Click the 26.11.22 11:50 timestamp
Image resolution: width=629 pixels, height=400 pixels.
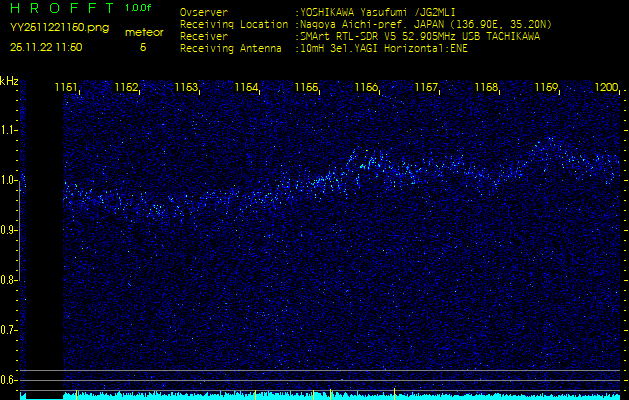tap(46, 47)
